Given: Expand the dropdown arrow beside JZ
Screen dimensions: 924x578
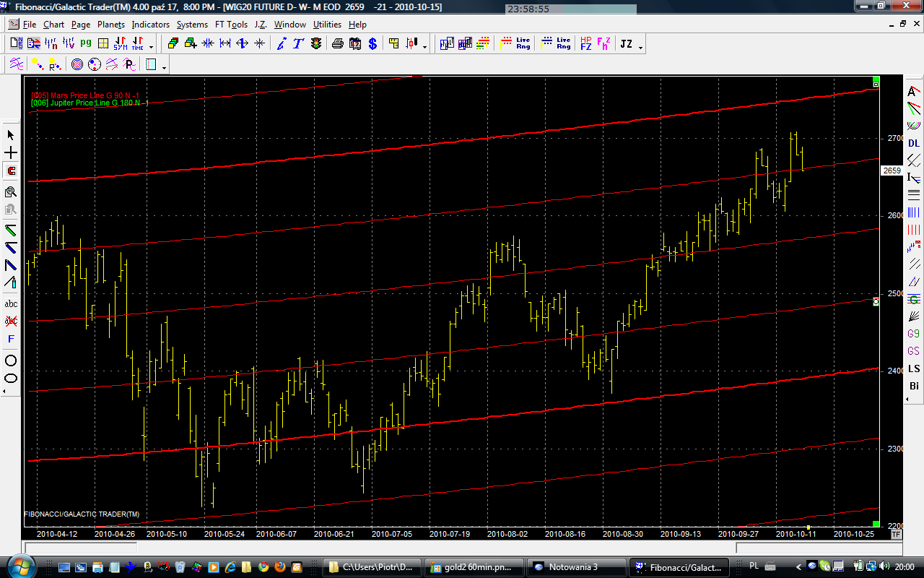Looking at the screenshot, I should point(640,46).
